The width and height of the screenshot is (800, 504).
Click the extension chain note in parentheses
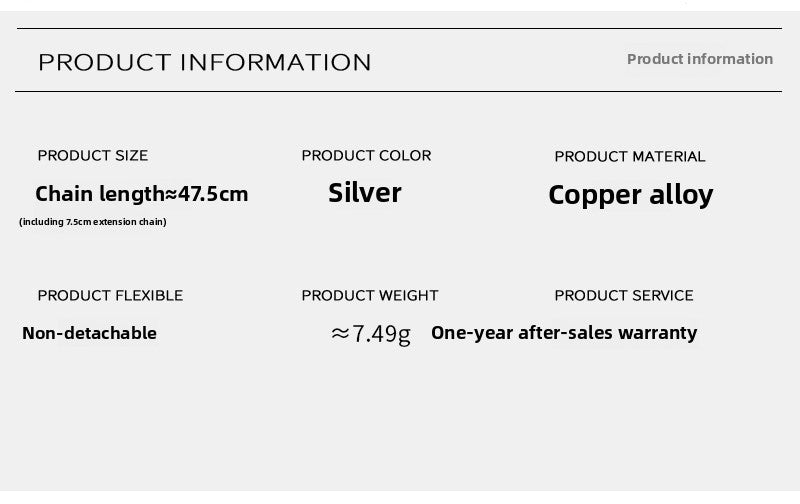point(93,222)
